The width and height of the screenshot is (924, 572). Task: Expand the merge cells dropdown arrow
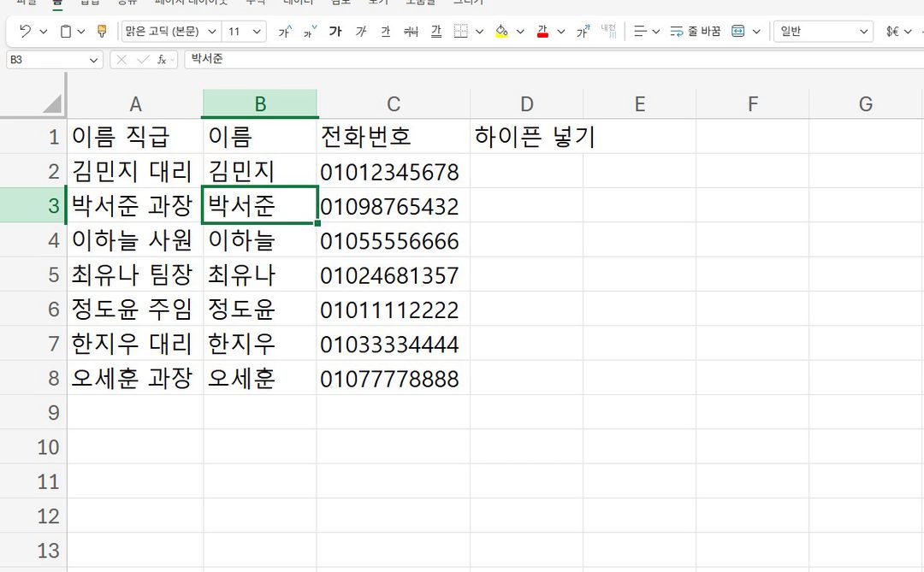(x=756, y=32)
